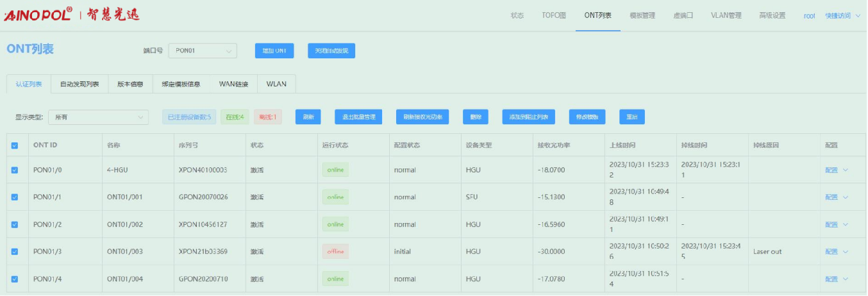Open the 显示类型 display type dropdown

(98, 117)
